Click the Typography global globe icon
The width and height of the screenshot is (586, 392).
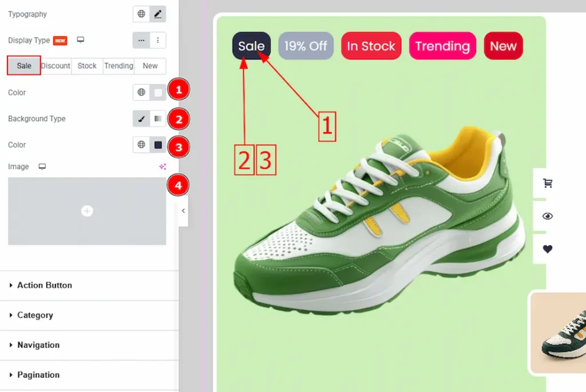point(141,14)
